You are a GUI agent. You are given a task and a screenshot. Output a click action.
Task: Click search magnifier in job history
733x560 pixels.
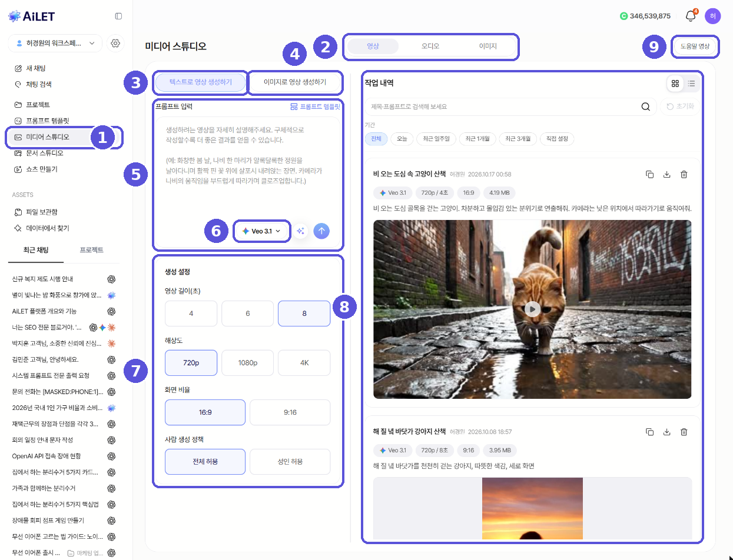coord(646,106)
